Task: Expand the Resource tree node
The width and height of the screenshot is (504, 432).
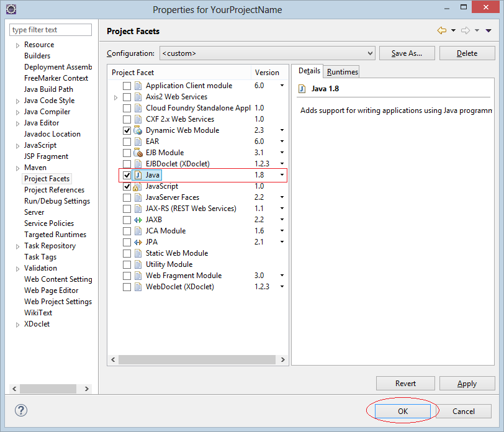Action: (x=17, y=45)
